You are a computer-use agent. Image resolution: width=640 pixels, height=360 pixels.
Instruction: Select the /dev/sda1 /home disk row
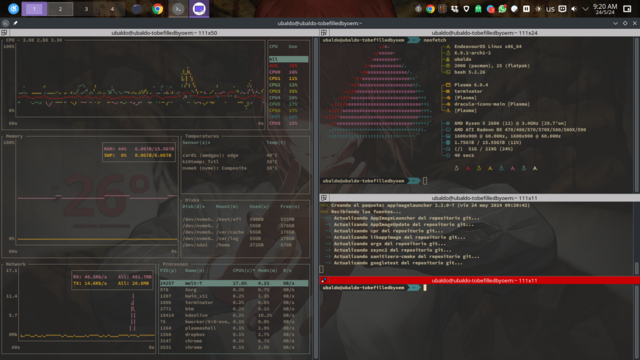click(x=244, y=245)
